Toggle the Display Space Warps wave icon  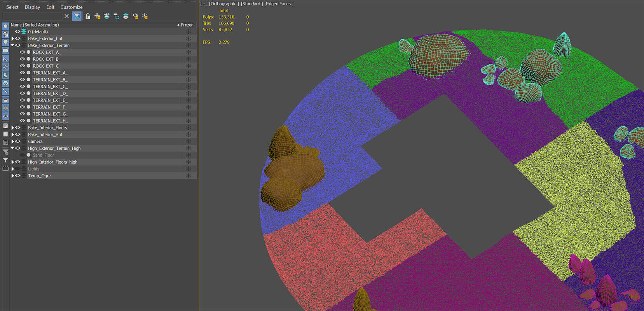(5, 67)
